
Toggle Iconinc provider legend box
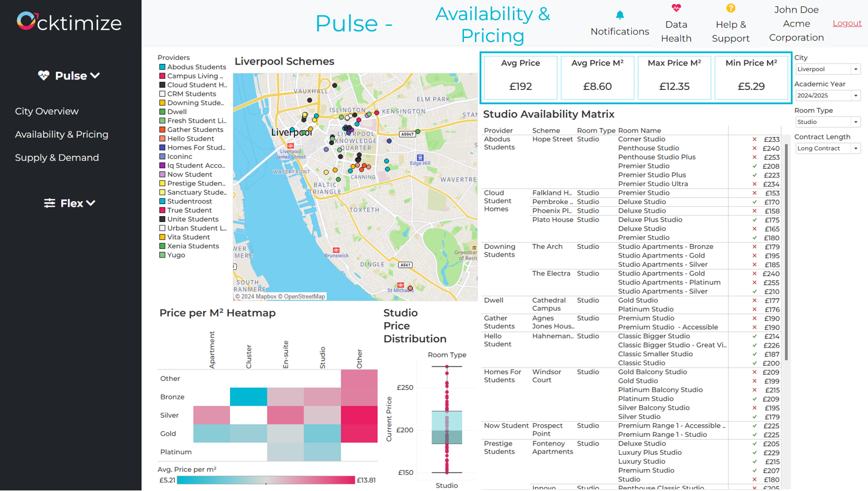tap(163, 157)
